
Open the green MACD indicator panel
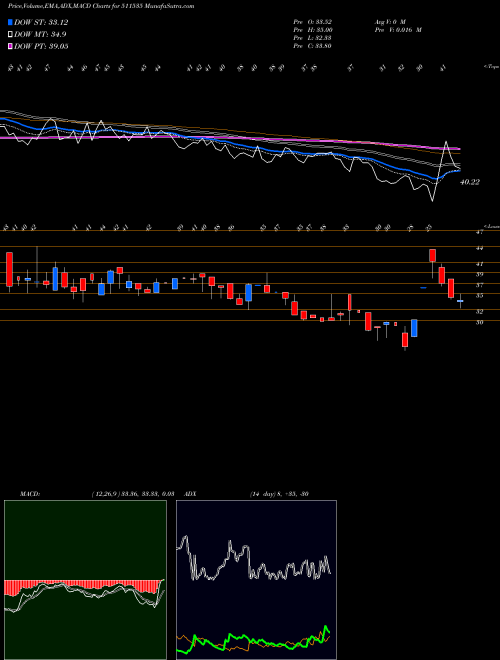[x=85, y=580]
